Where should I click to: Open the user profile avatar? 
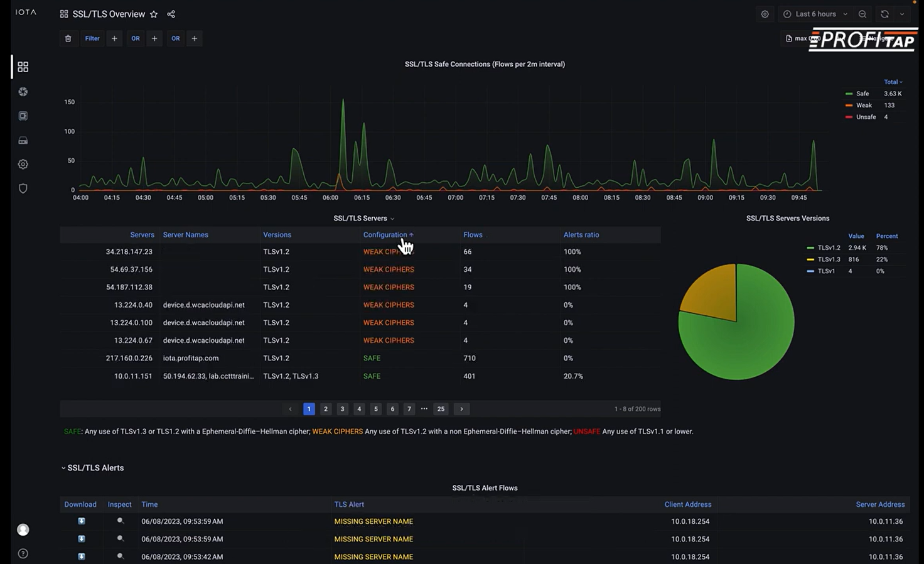[x=23, y=530]
